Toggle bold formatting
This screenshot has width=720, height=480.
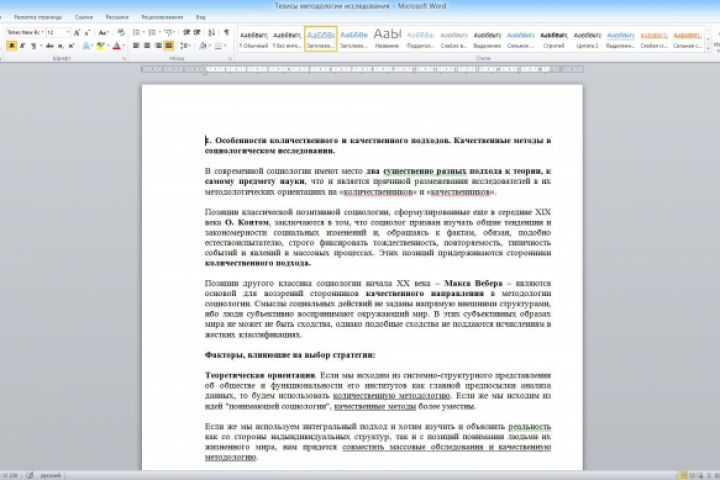(x=11, y=45)
